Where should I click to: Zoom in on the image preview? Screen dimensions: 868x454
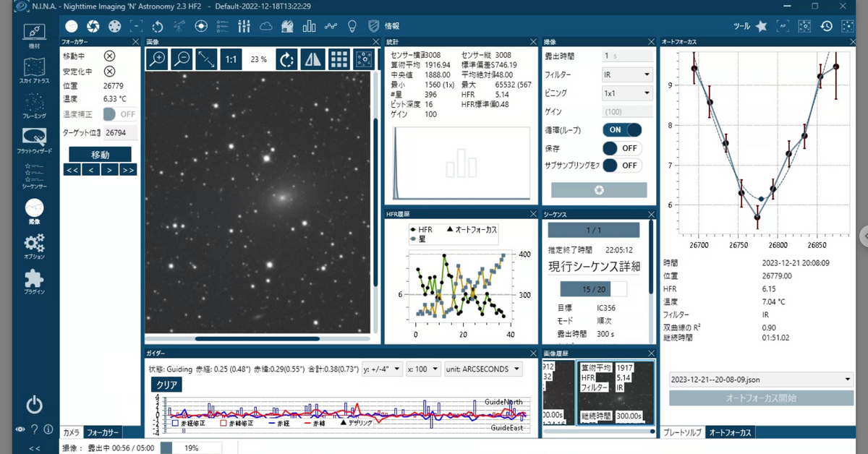click(x=158, y=59)
